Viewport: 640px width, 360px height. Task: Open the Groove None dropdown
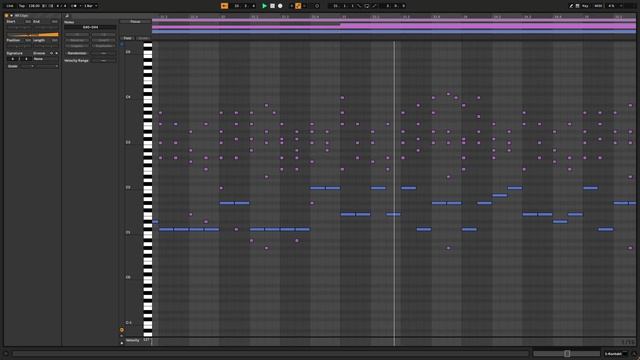46,59
